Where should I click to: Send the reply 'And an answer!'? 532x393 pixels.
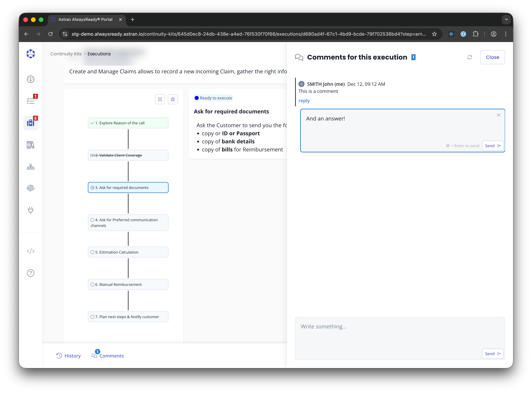pyautogui.click(x=492, y=146)
